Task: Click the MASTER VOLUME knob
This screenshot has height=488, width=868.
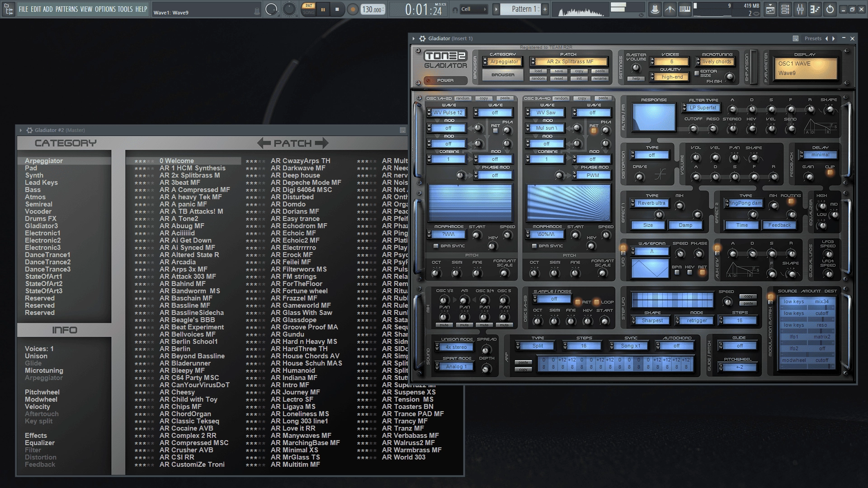Action: (636, 68)
